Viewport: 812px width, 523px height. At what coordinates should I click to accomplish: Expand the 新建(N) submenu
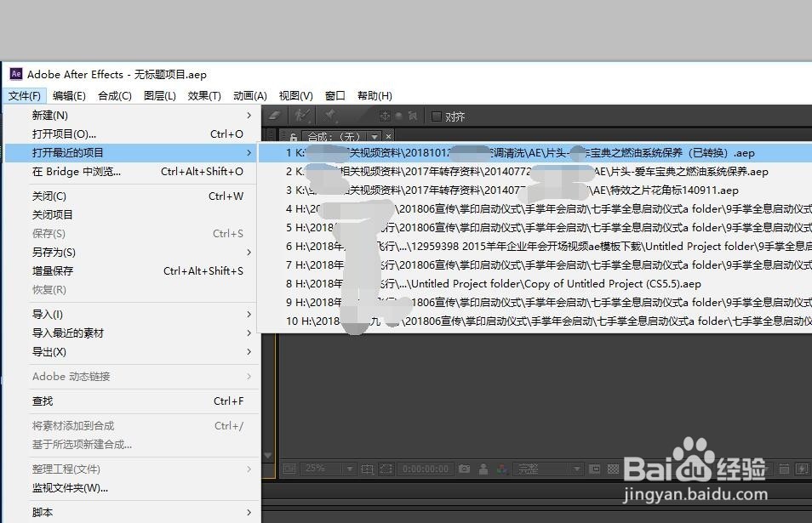[x=132, y=116]
